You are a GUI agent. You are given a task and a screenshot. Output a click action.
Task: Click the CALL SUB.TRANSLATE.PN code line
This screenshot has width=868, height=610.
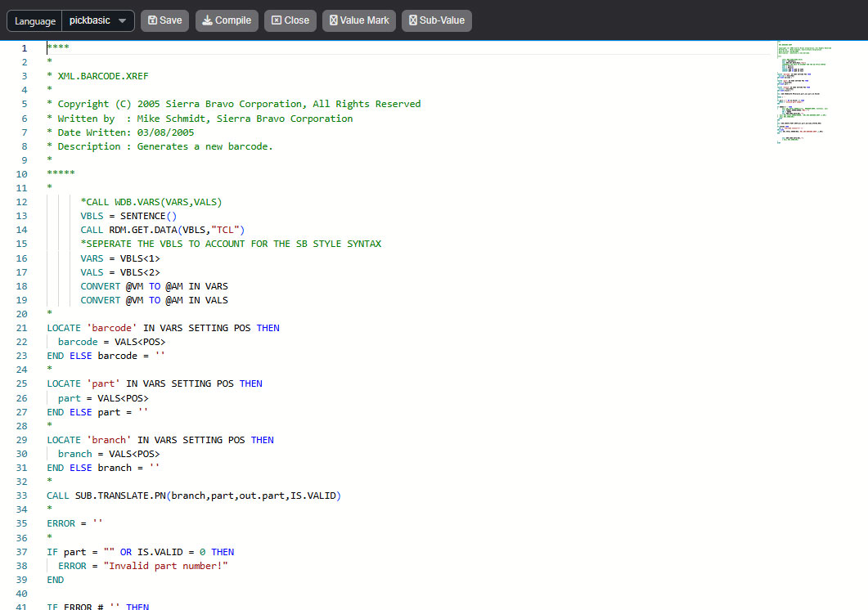point(193,496)
